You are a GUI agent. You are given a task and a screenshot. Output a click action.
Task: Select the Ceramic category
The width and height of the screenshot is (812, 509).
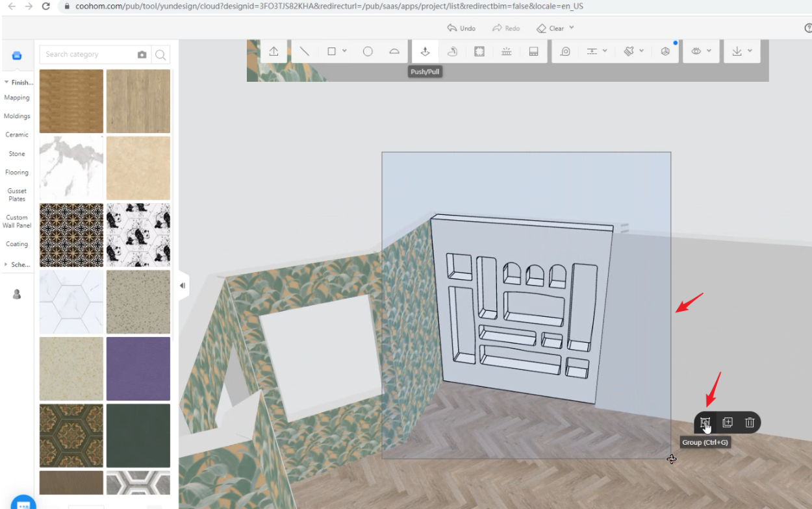17,134
